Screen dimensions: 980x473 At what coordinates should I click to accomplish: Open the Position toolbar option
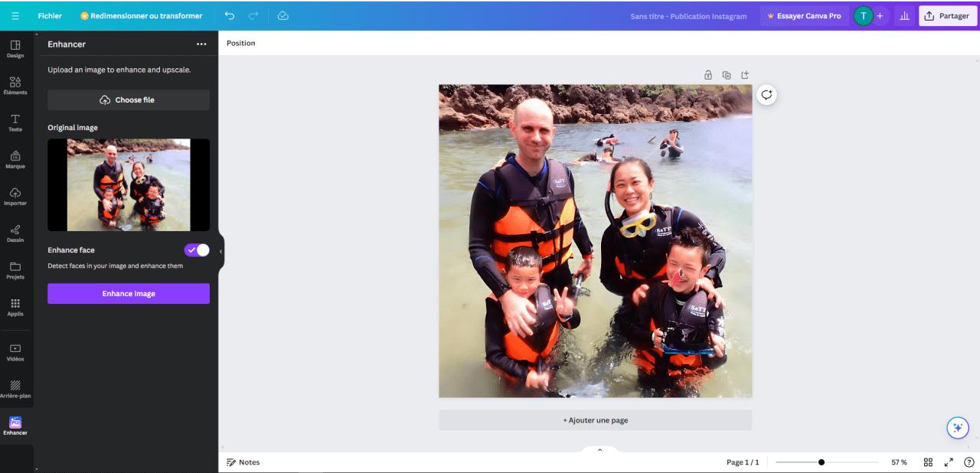click(x=240, y=43)
